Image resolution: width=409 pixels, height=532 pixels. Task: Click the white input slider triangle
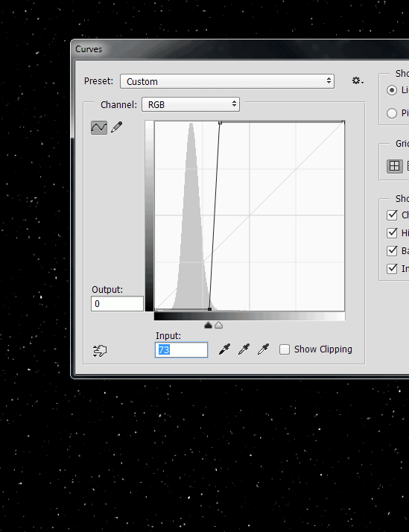(x=219, y=326)
